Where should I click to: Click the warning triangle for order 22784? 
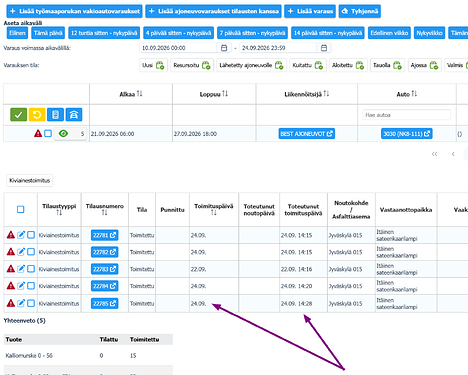coord(11,286)
